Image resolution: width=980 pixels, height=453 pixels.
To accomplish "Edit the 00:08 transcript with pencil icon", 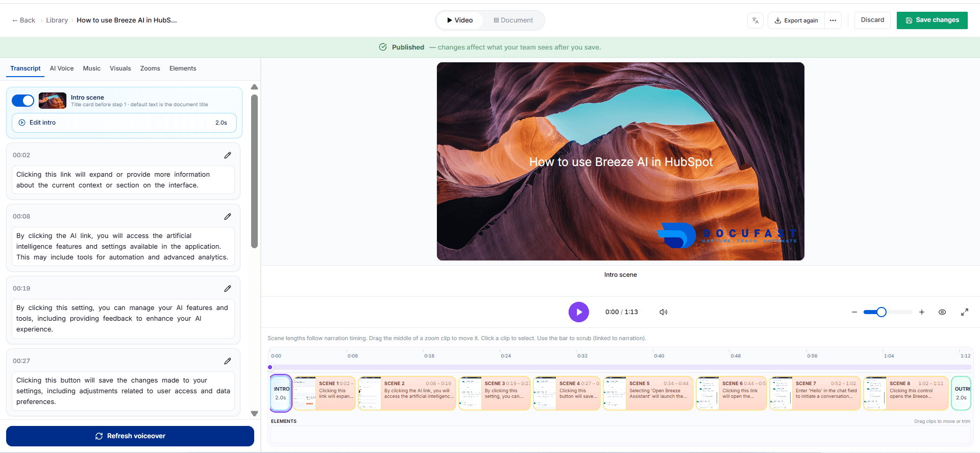I will click(228, 217).
